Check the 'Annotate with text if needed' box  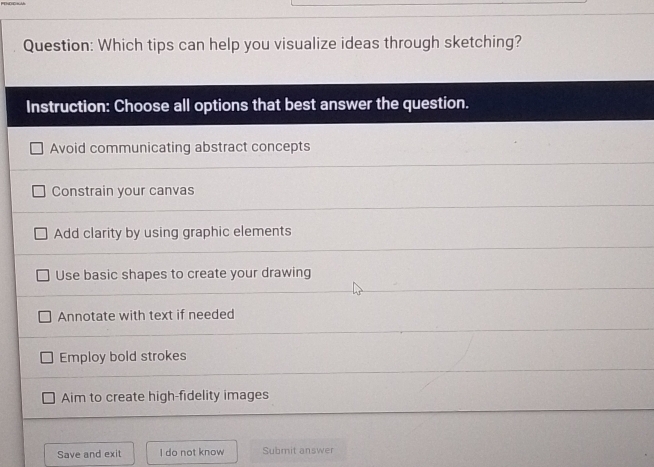(45, 317)
